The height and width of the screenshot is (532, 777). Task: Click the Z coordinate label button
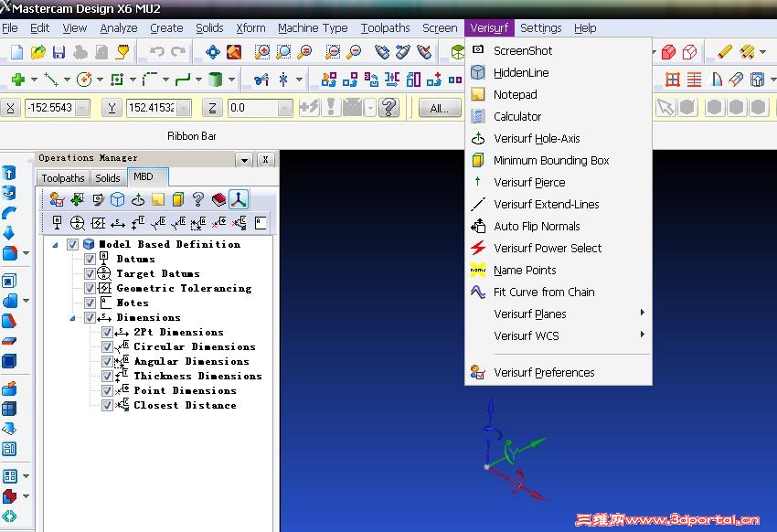[x=213, y=108]
